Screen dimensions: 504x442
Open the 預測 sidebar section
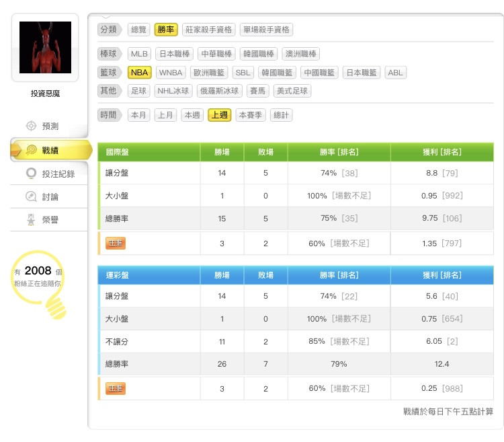(49, 126)
